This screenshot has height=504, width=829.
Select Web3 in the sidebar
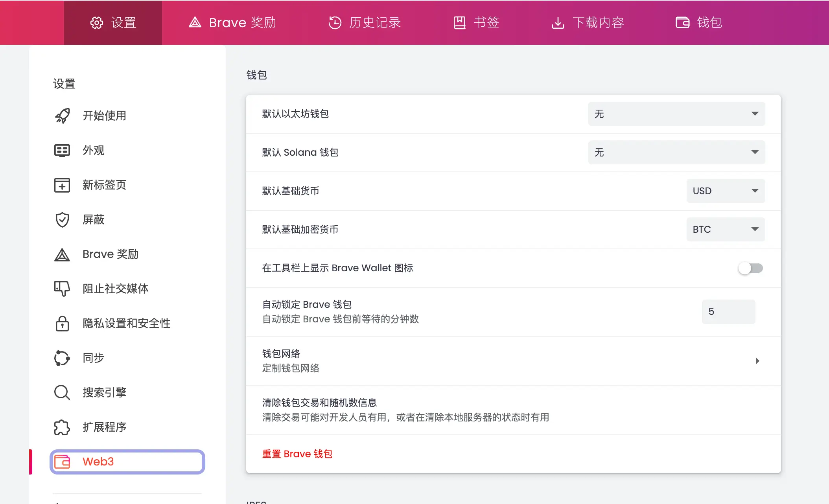(127, 462)
